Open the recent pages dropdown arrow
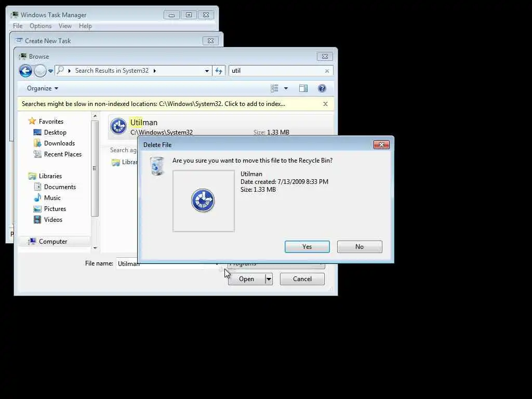The width and height of the screenshot is (532, 399). pos(50,71)
